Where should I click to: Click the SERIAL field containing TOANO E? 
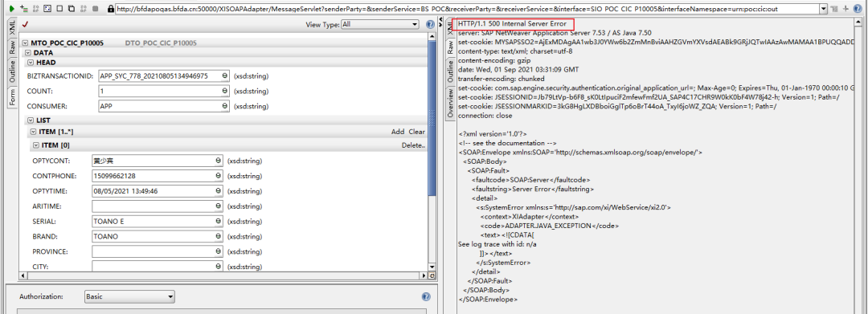[x=158, y=221]
